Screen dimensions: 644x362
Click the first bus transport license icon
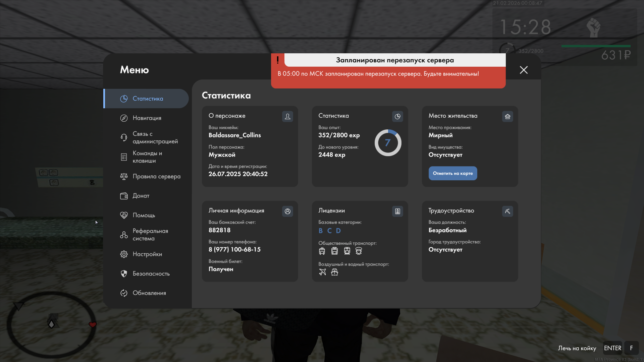(x=322, y=251)
